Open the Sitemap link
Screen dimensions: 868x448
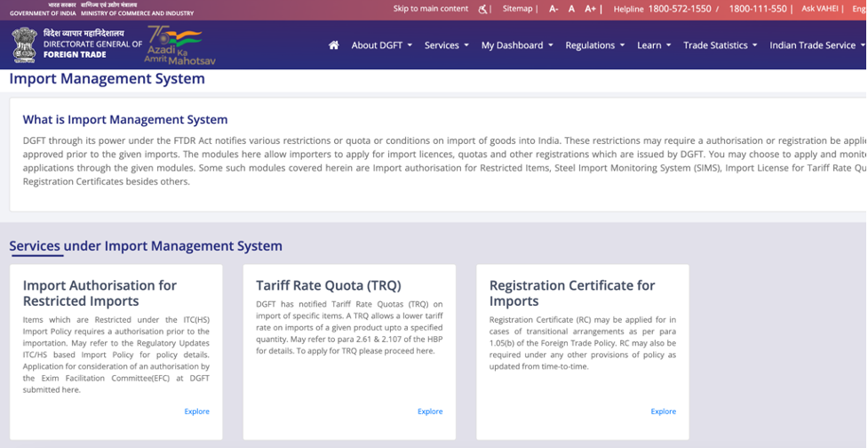pos(517,9)
